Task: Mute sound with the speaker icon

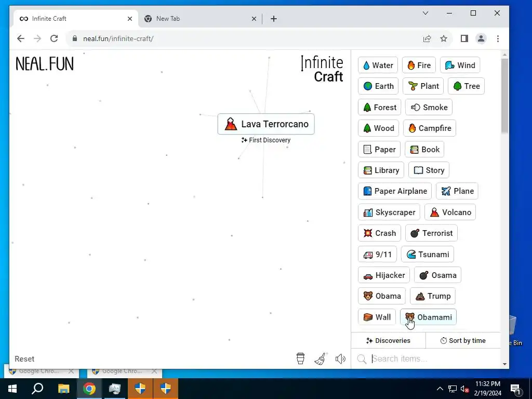Action: tap(340, 358)
